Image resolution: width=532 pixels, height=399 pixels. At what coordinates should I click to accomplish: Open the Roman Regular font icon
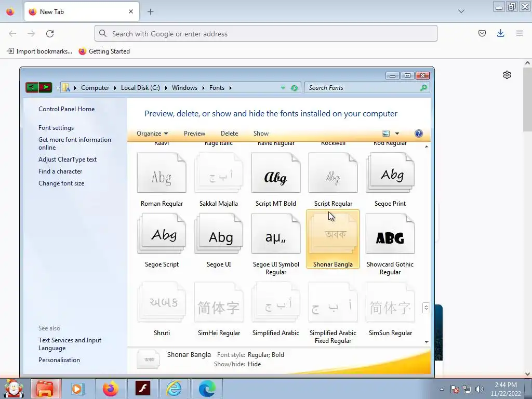(162, 173)
